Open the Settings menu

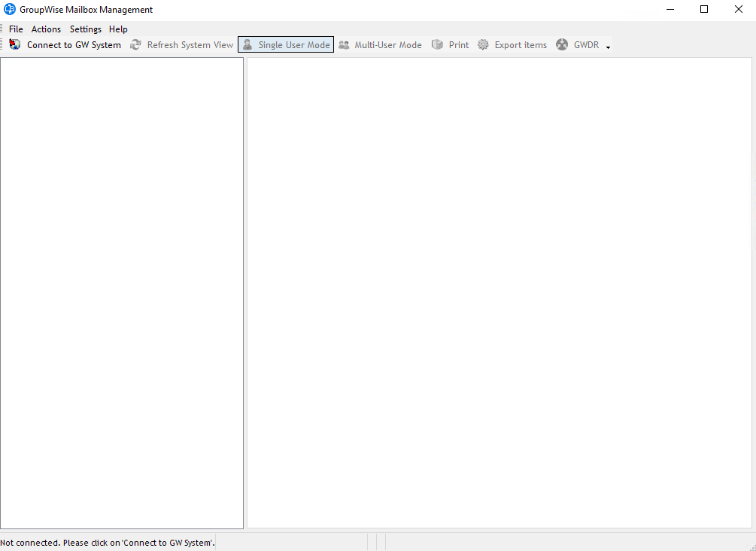coord(85,29)
